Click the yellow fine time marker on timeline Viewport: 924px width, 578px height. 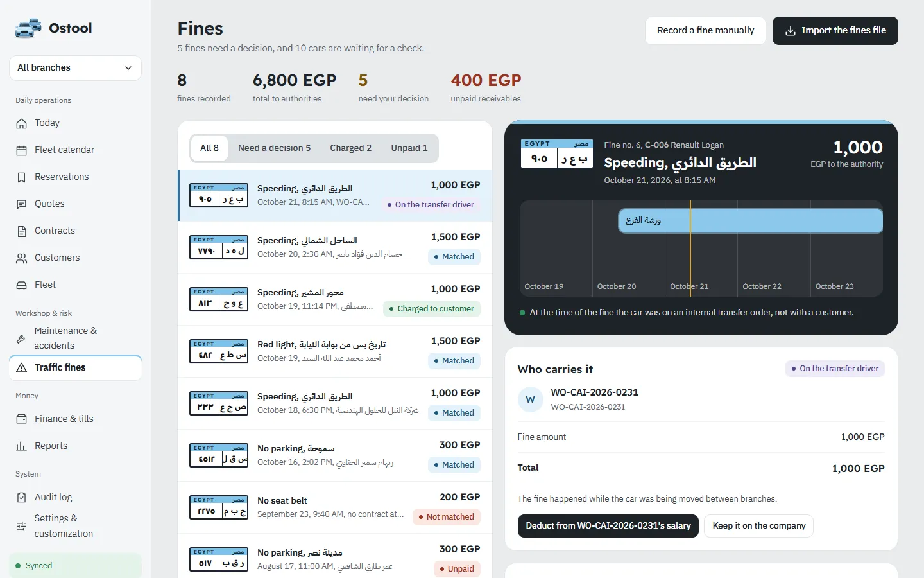coord(690,249)
